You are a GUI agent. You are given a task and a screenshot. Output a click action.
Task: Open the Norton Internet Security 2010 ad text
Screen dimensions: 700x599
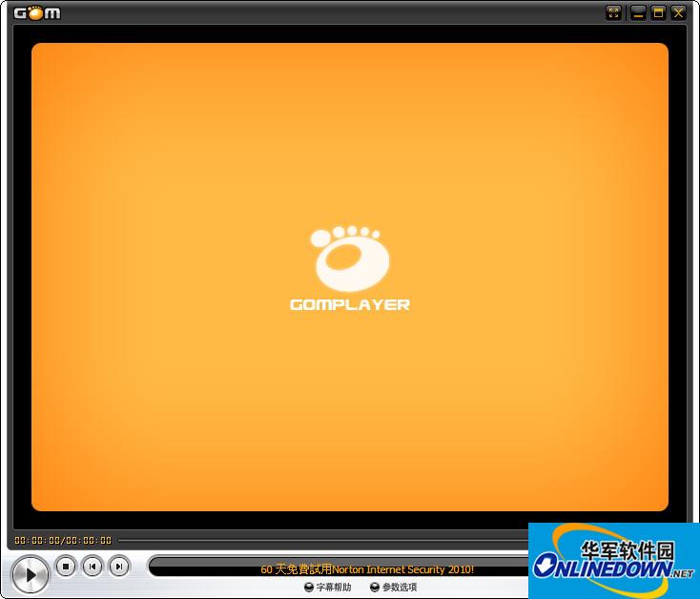point(367,569)
